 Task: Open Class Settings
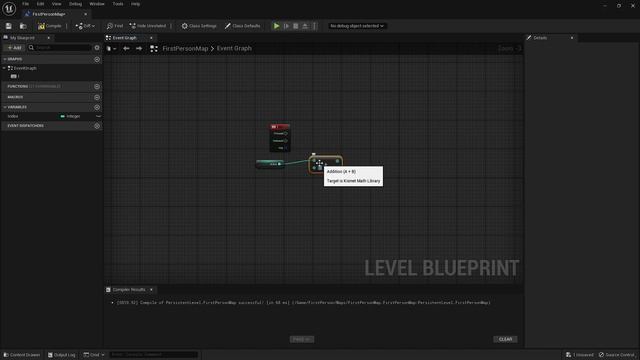[x=199, y=26]
